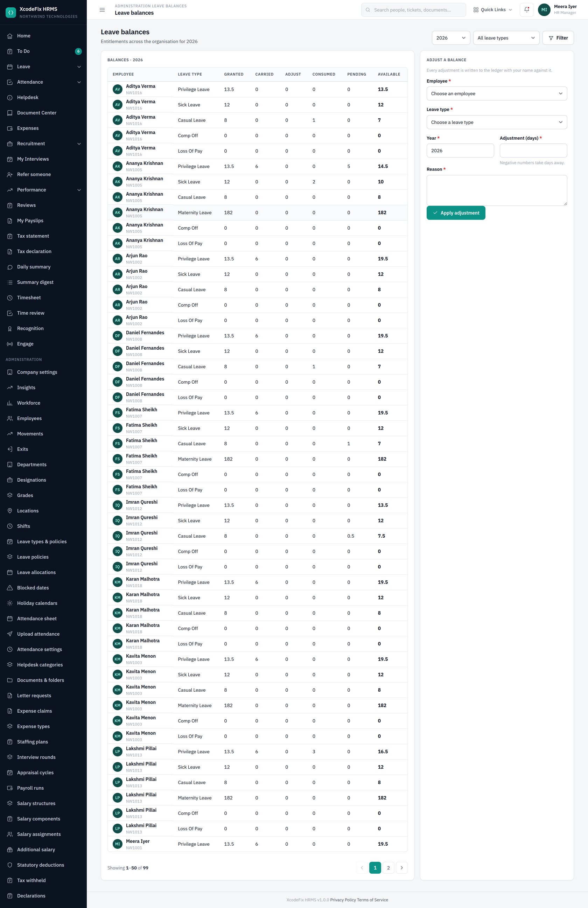Click the Helpdesk icon in sidebar
This screenshot has height=908, width=588.
10,98
